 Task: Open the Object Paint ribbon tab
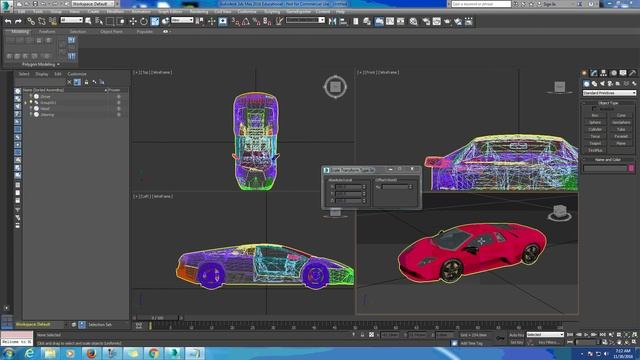click(111, 31)
